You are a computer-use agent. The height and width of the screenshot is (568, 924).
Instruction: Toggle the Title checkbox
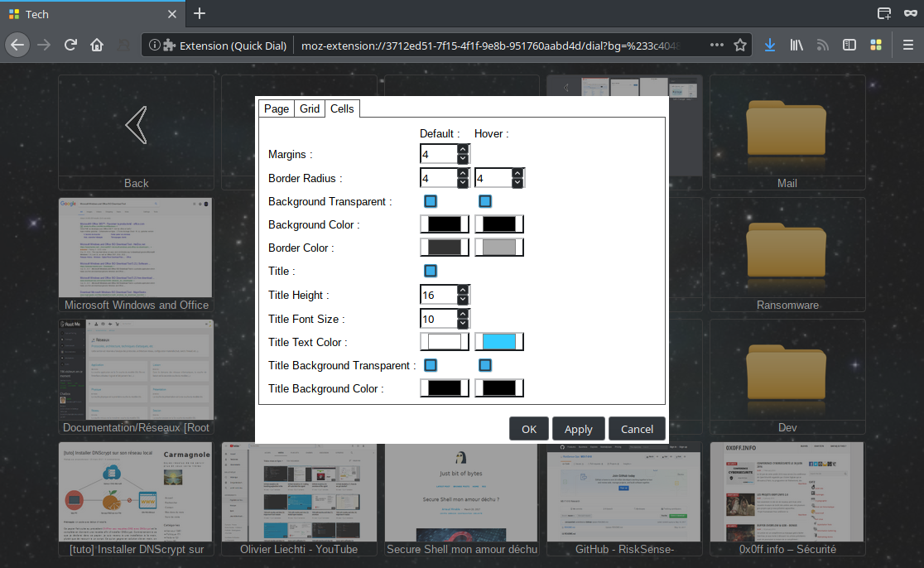431,271
